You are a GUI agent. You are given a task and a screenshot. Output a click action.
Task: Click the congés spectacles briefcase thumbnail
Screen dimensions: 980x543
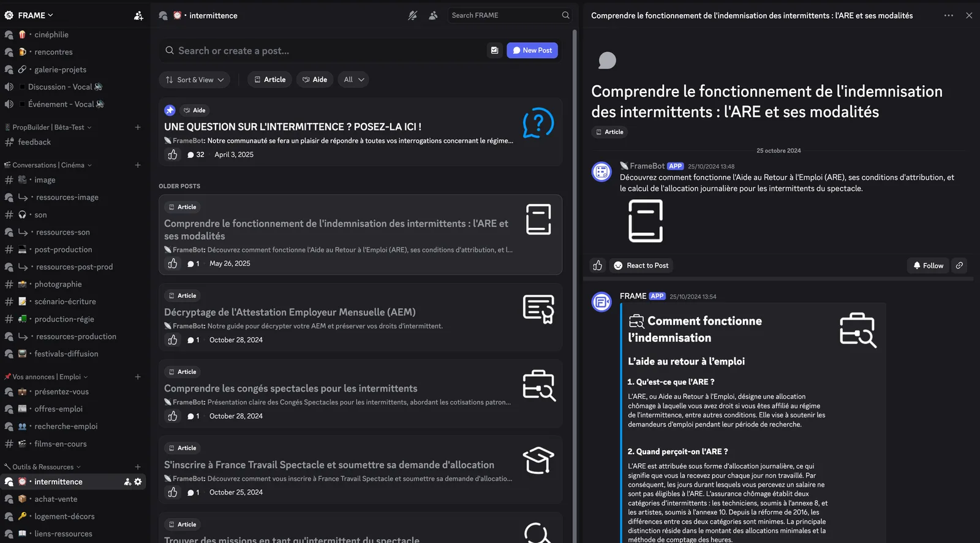538,385
